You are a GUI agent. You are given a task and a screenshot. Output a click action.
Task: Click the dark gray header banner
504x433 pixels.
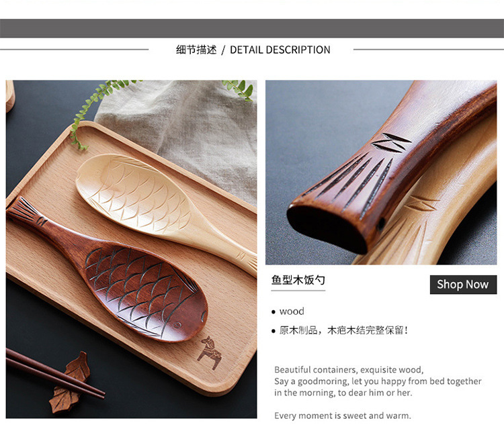pos(252,28)
